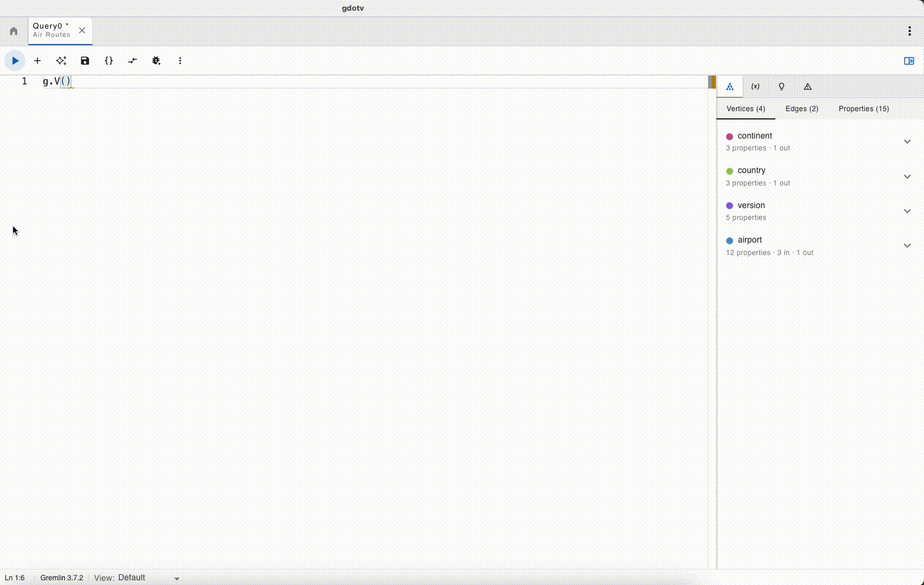Add a new query with plus icon

(x=37, y=61)
